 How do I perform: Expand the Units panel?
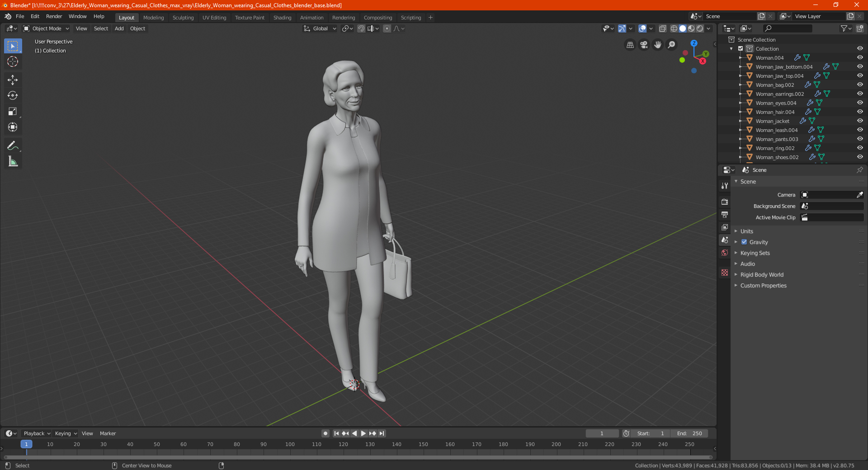coord(746,231)
